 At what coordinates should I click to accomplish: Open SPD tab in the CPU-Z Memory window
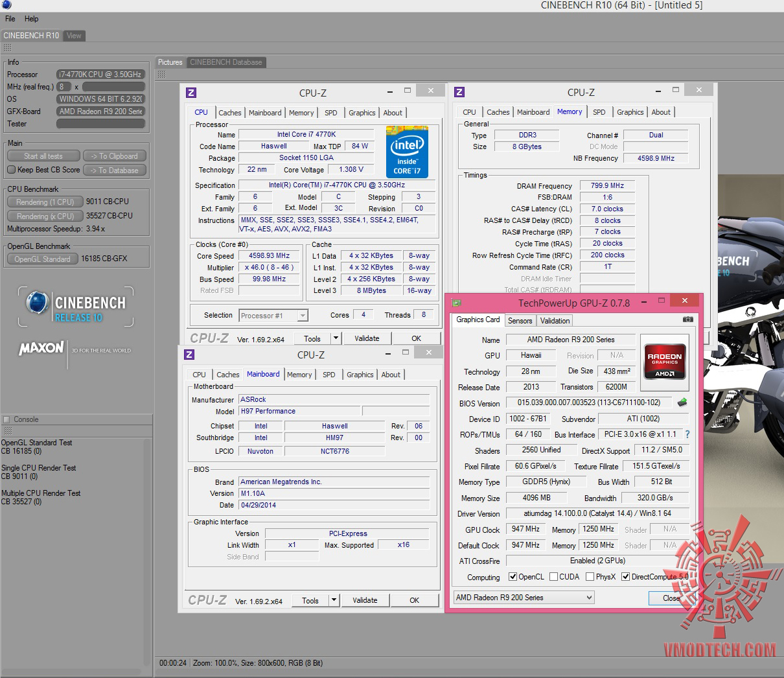(599, 112)
